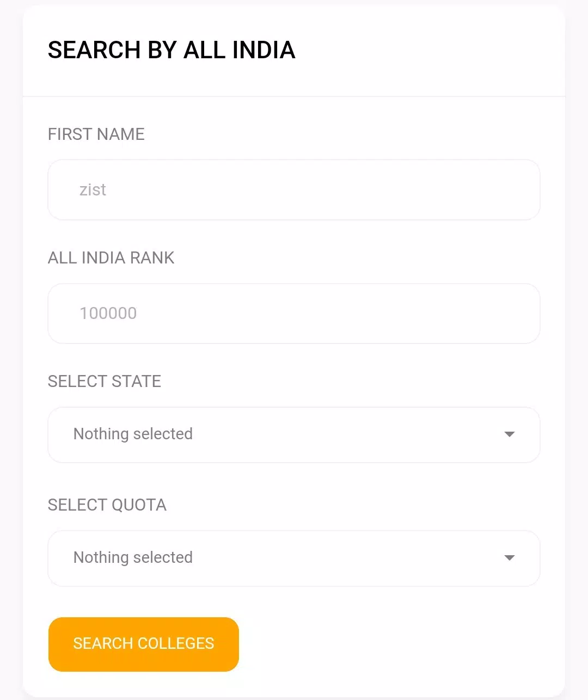
Task: Click the caret arrow in Select Quota dropdown
Action: (510, 558)
